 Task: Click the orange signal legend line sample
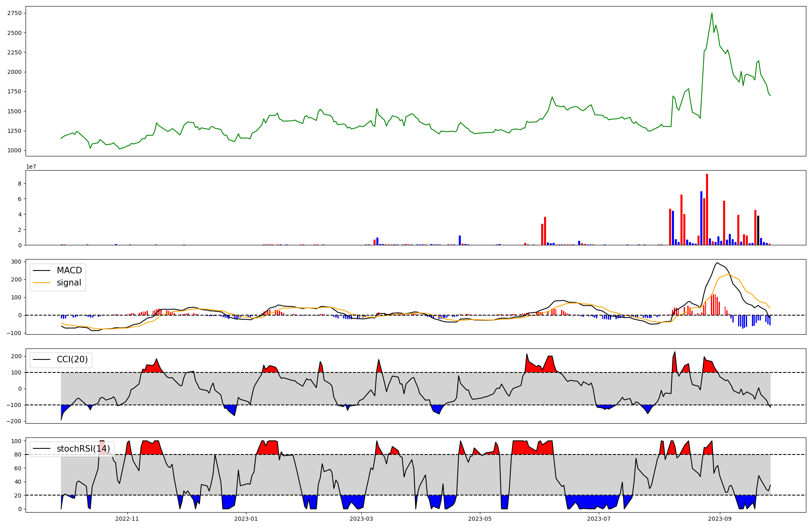pyautogui.click(x=41, y=283)
